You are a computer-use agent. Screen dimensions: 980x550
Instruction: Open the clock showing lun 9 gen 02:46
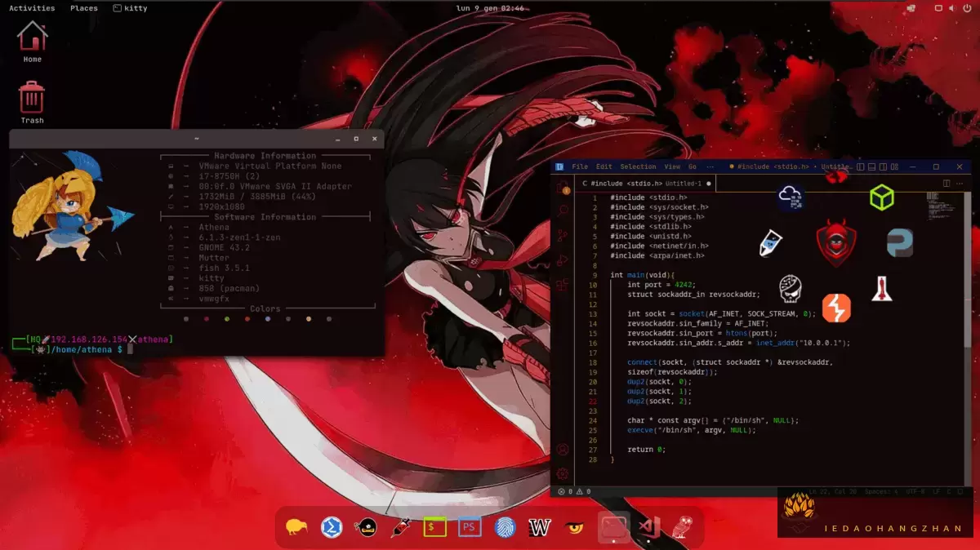[x=490, y=8]
